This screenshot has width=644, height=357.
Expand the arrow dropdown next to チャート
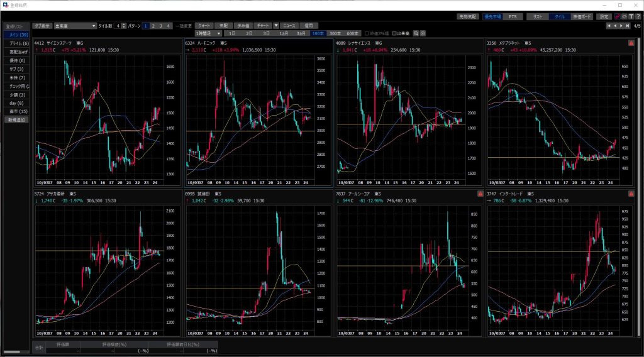tap(276, 26)
